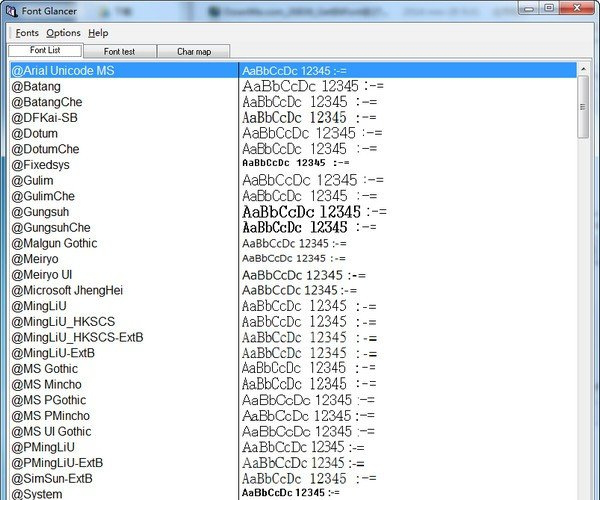Maximize the Font Glancer window
This screenshot has width=600, height=520.
549,8
